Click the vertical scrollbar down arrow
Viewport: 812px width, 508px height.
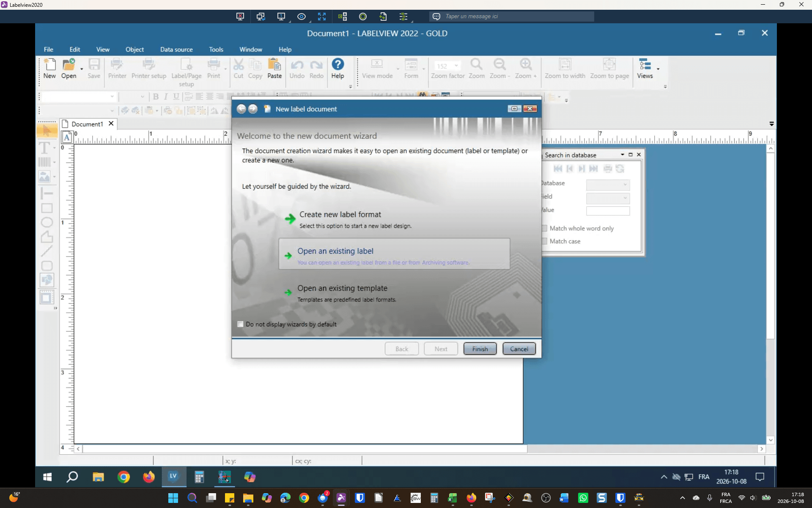tap(771, 440)
